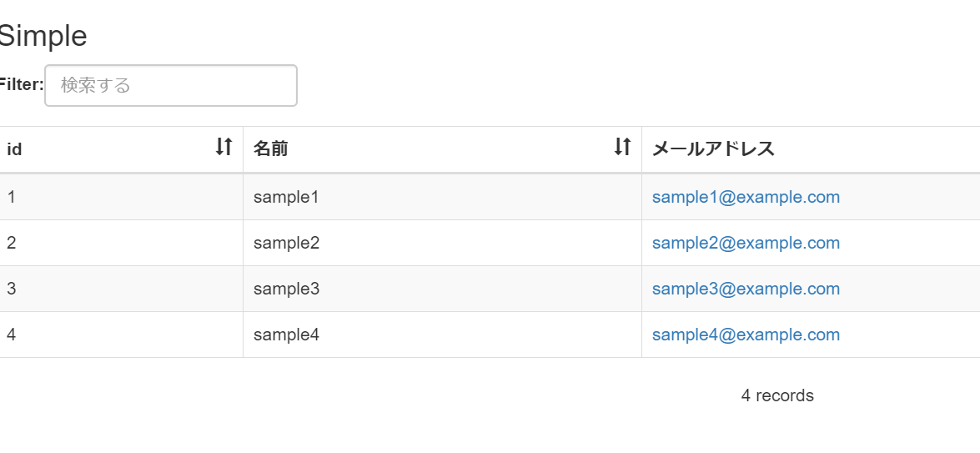This screenshot has width=980, height=453.
Task: Click the 4 records count text
Action: [x=777, y=395]
